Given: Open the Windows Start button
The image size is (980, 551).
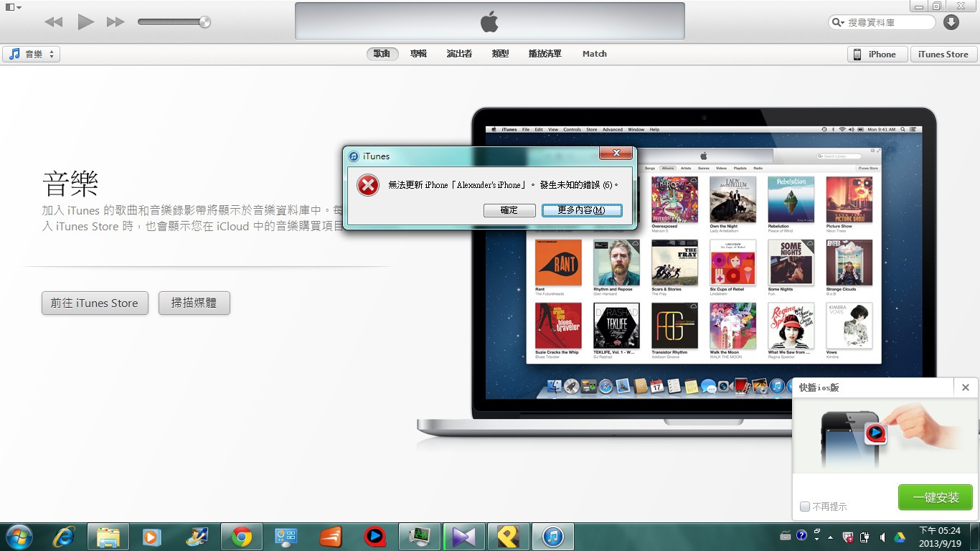Looking at the screenshot, I should (x=19, y=537).
